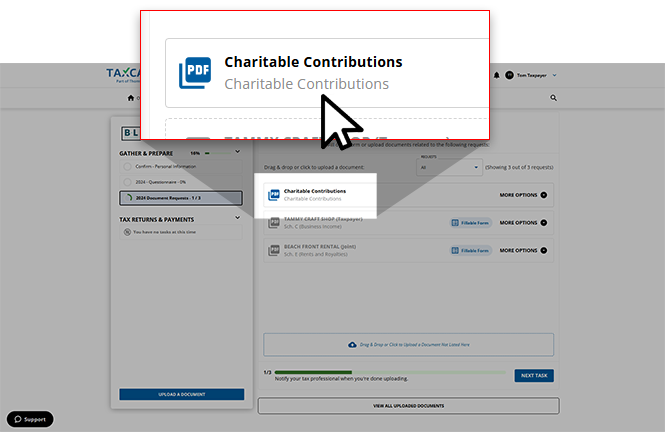Image resolution: width=665 pixels, height=432 pixels.
Task: Open Tom Taxpayer account menu chevron
Action: point(554,75)
